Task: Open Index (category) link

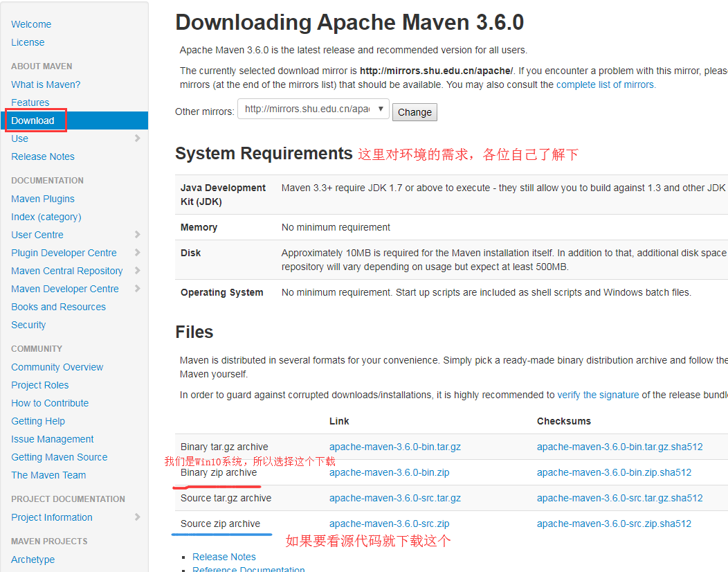Action: pos(46,217)
